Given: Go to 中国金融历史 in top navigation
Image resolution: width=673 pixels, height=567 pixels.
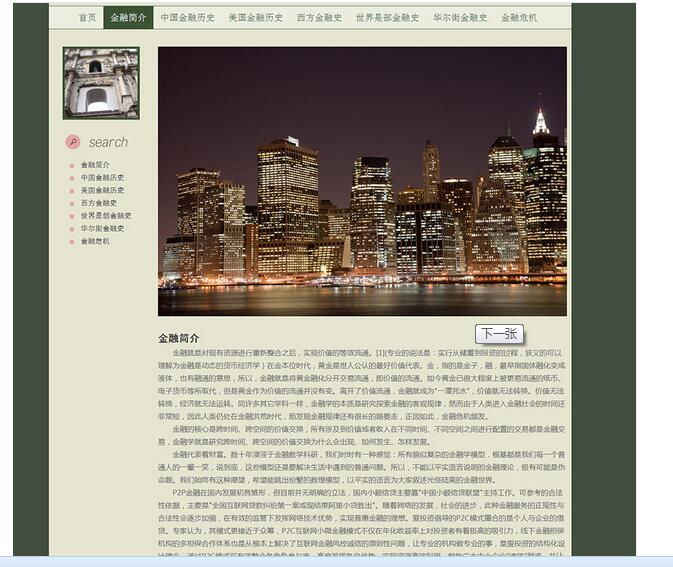Looking at the screenshot, I should (x=187, y=18).
